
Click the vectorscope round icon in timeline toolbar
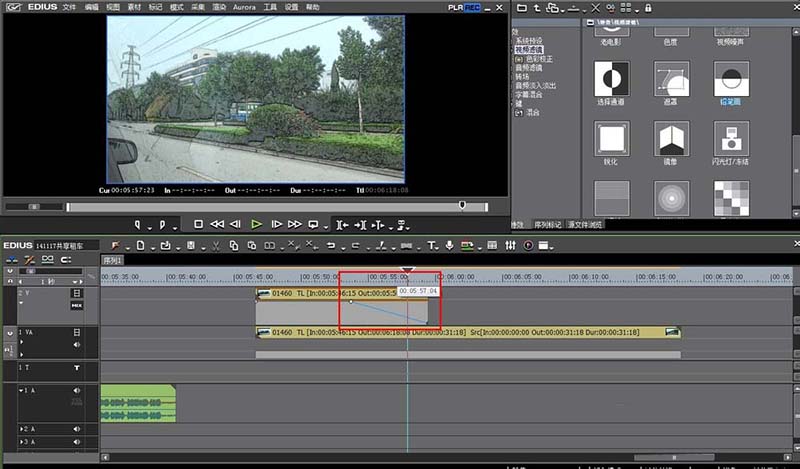[528, 246]
